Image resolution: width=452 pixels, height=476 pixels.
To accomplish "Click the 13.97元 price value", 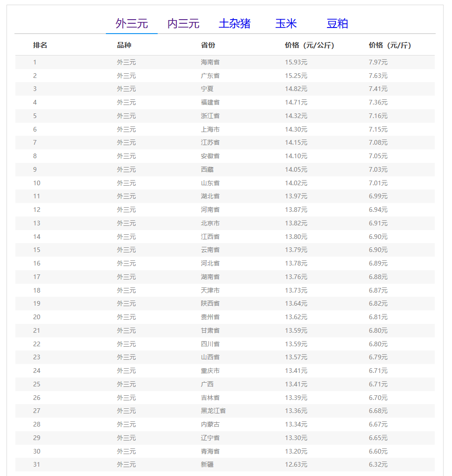I will coord(296,196).
